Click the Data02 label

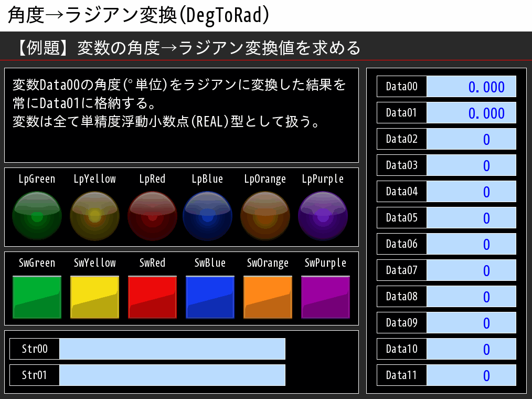pos(402,139)
